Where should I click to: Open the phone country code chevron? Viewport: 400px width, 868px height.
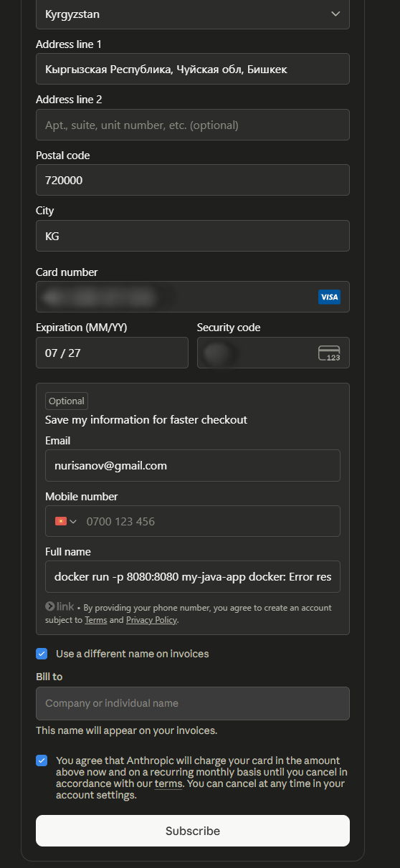coord(73,521)
